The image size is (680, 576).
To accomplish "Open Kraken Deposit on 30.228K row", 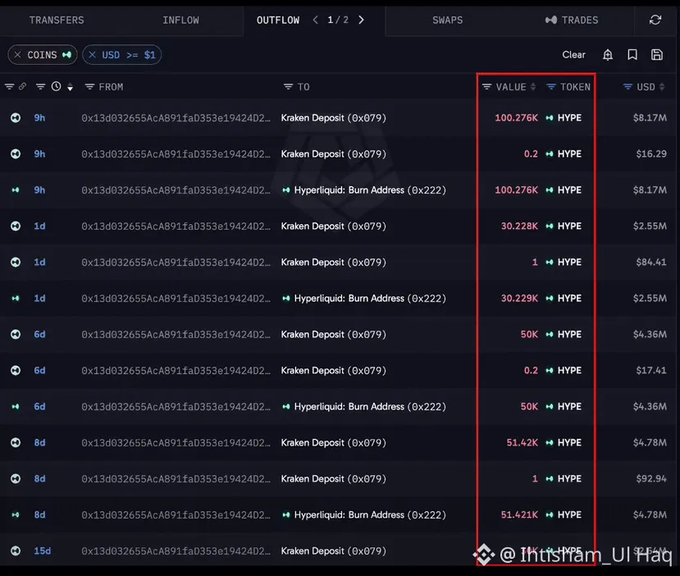I will click(333, 226).
